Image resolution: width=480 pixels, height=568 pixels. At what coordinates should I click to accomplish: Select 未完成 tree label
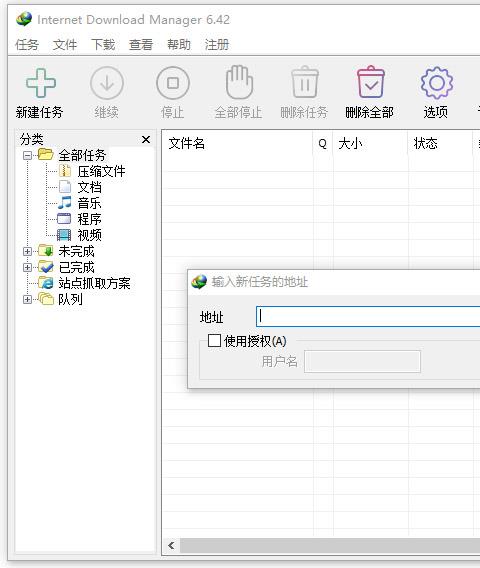coord(76,251)
